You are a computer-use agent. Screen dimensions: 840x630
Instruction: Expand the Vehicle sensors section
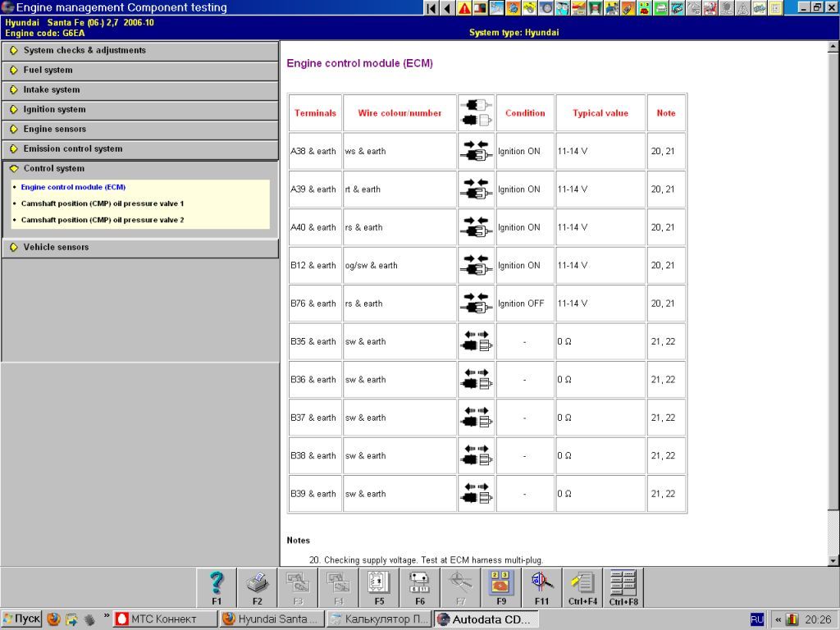56,248
